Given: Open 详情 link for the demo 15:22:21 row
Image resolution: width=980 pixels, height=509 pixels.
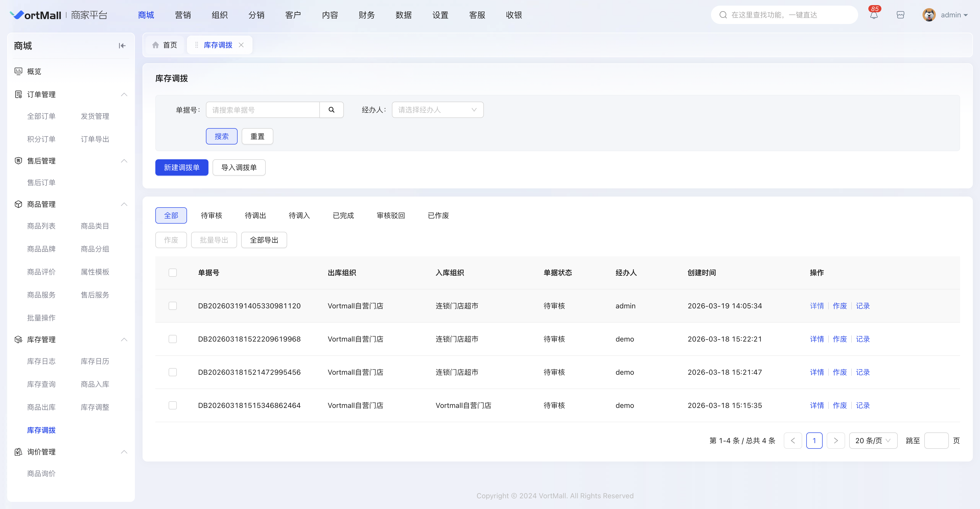Looking at the screenshot, I should coord(817,339).
